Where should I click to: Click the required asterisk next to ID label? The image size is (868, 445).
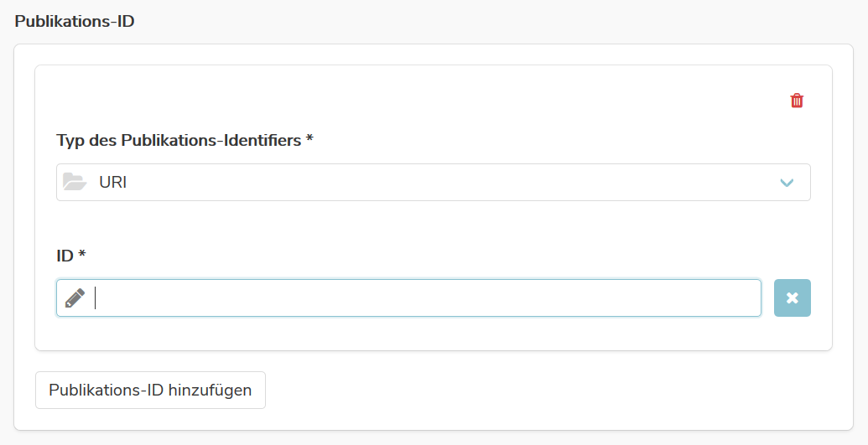click(x=82, y=253)
